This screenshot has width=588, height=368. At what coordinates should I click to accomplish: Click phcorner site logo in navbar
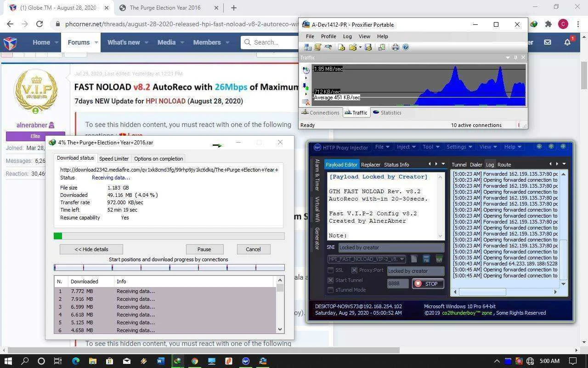[x=10, y=42]
